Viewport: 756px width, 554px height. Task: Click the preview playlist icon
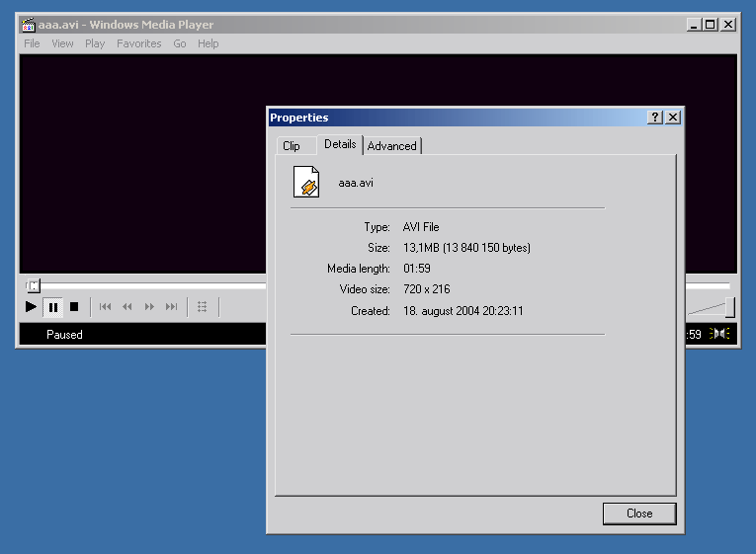pyautogui.click(x=203, y=307)
